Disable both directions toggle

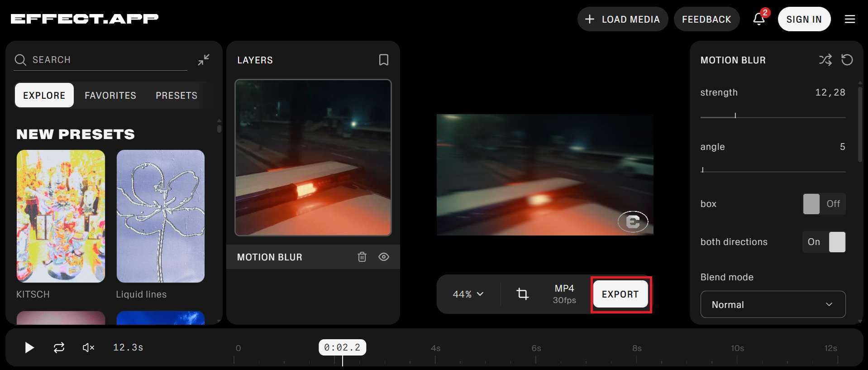coord(824,242)
